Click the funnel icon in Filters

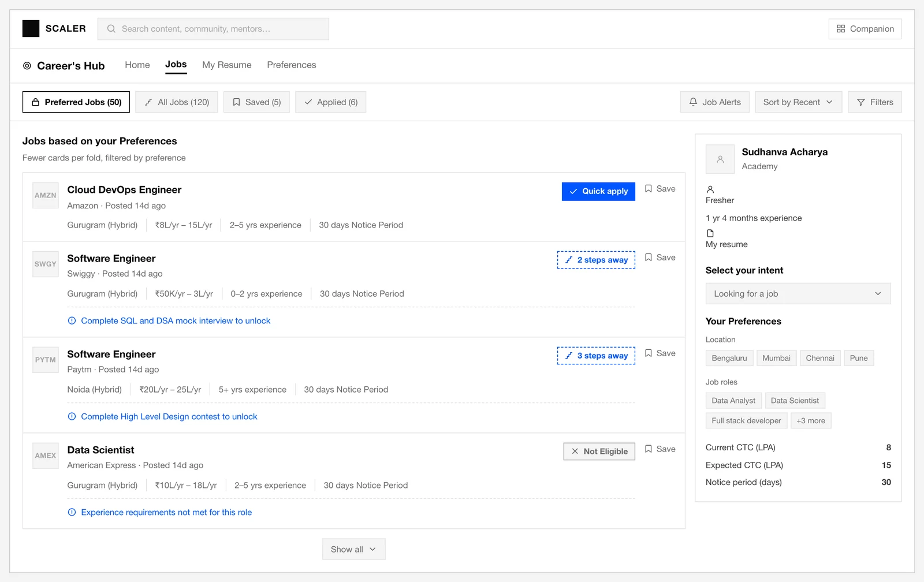861,102
